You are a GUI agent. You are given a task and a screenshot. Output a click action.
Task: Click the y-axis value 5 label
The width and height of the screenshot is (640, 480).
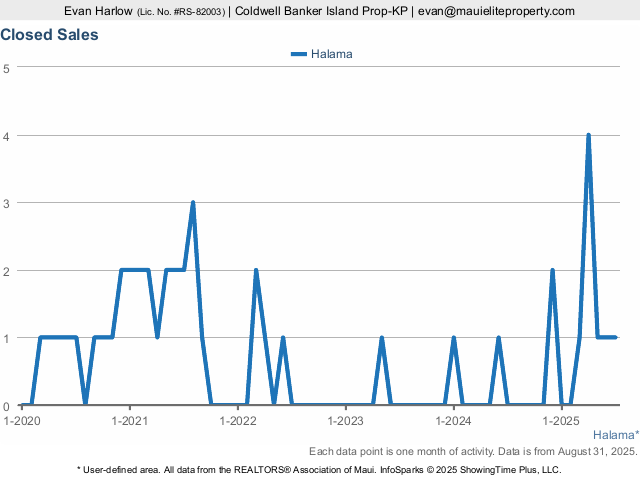point(6,68)
